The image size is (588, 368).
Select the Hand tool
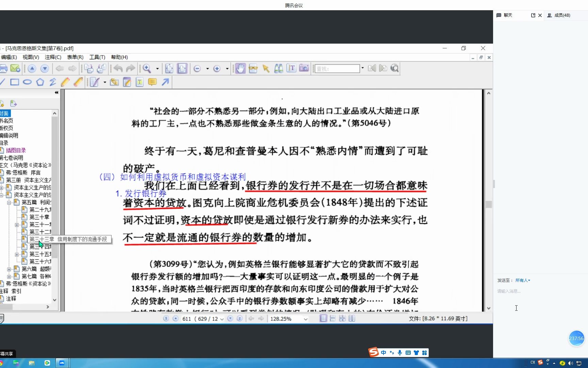(x=240, y=68)
